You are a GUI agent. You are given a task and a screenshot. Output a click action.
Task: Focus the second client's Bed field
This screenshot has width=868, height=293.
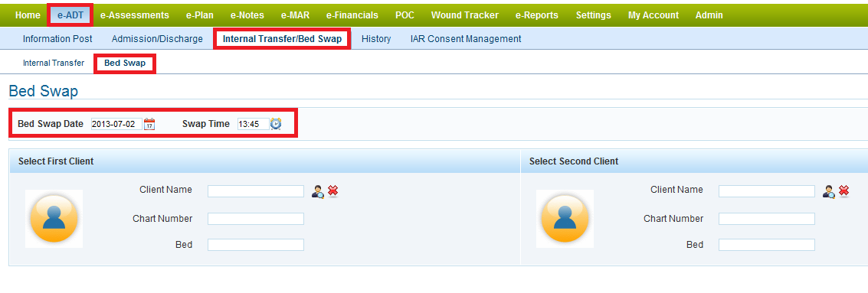(x=767, y=245)
